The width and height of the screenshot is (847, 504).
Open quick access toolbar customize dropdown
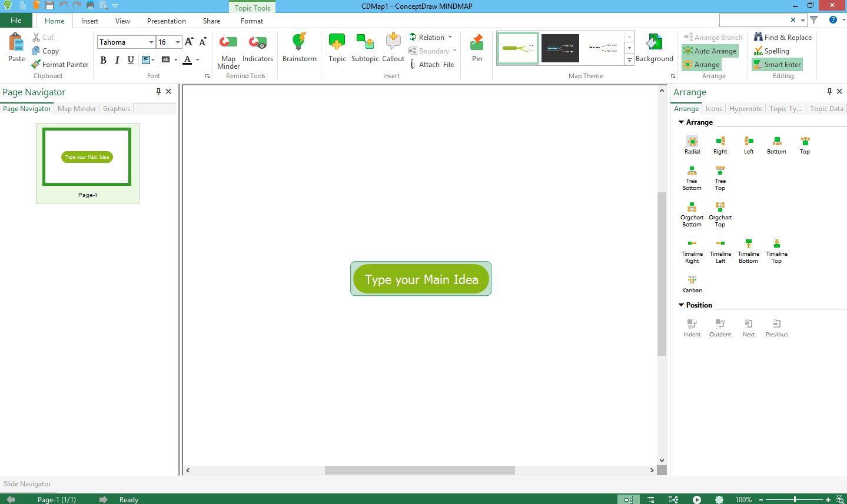115,5
